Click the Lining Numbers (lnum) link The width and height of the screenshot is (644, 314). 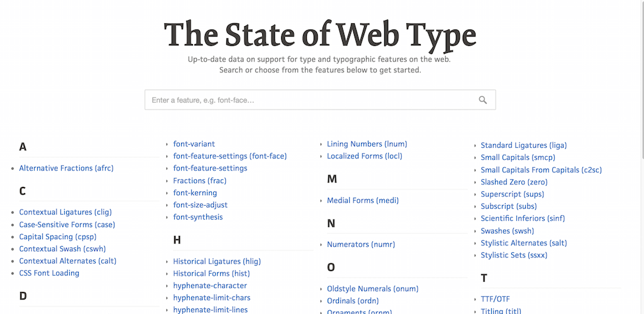point(367,144)
